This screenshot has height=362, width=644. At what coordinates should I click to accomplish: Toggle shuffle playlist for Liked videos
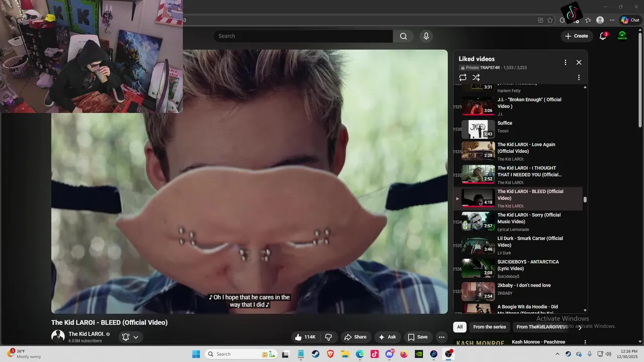click(x=476, y=77)
